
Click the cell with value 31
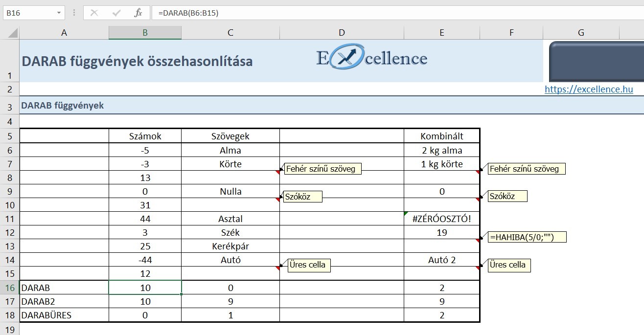click(145, 205)
